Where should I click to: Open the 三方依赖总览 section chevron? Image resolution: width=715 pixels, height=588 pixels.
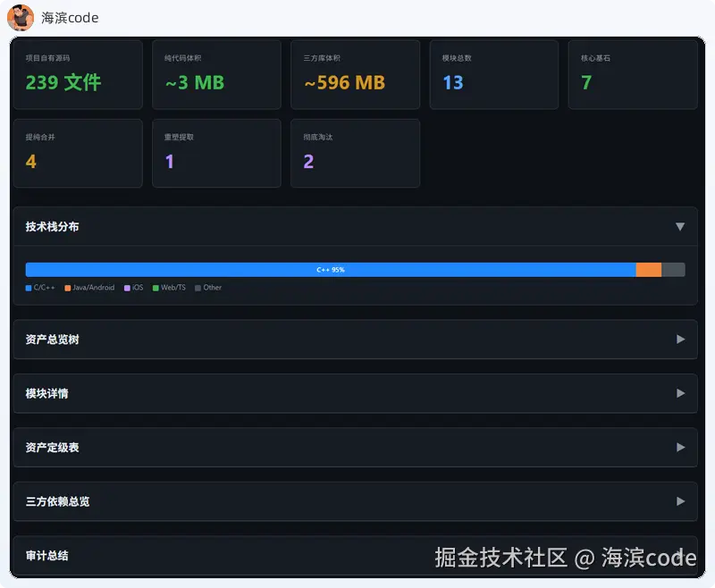pyautogui.click(x=681, y=501)
